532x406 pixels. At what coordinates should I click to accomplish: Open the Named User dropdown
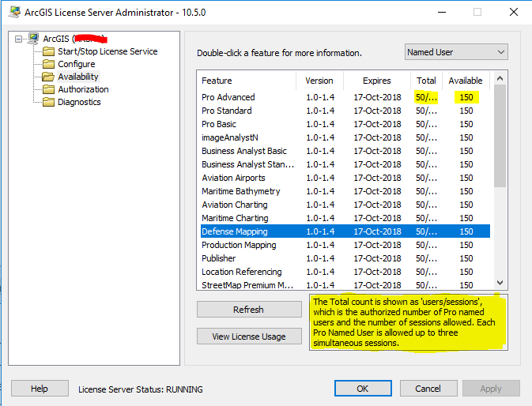click(x=456, y=52)
